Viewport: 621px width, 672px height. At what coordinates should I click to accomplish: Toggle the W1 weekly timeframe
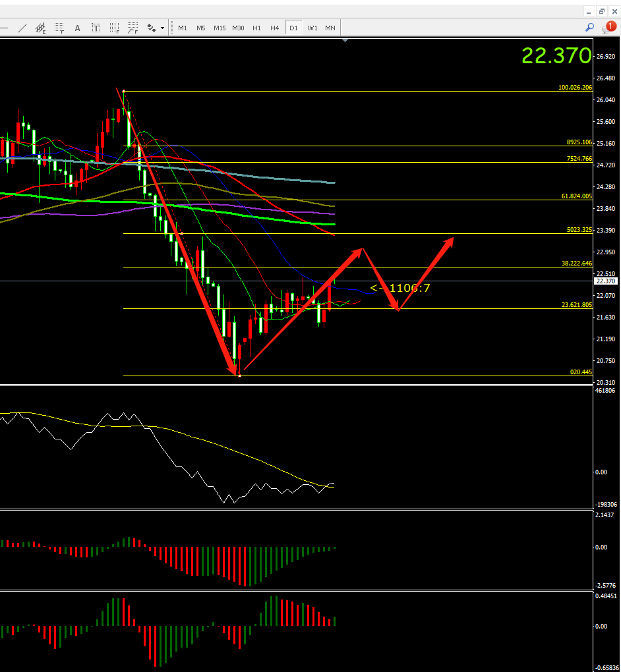[312, 28]
